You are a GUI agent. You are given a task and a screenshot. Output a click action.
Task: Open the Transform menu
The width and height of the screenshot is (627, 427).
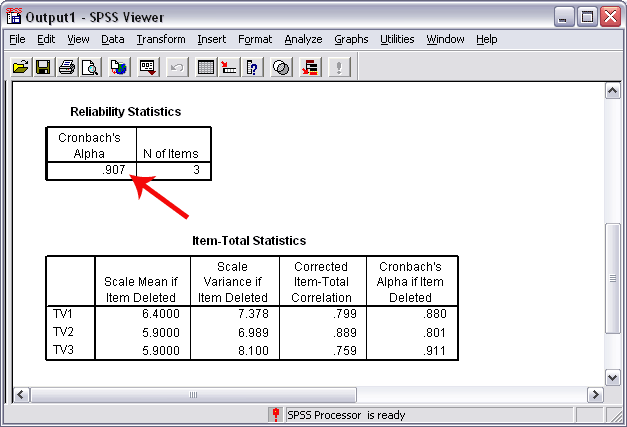(x=161, y=39)
